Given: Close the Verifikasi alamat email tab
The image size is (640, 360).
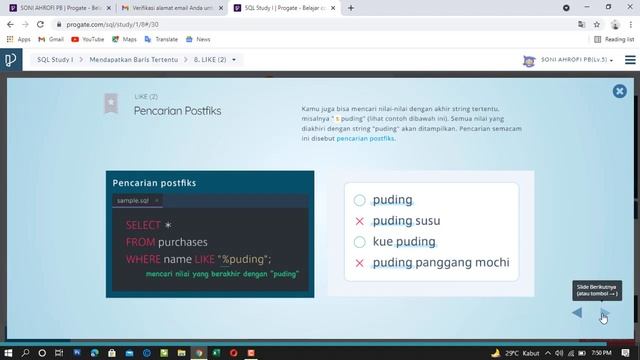Looking at the screenshot, I should point(221,8).
